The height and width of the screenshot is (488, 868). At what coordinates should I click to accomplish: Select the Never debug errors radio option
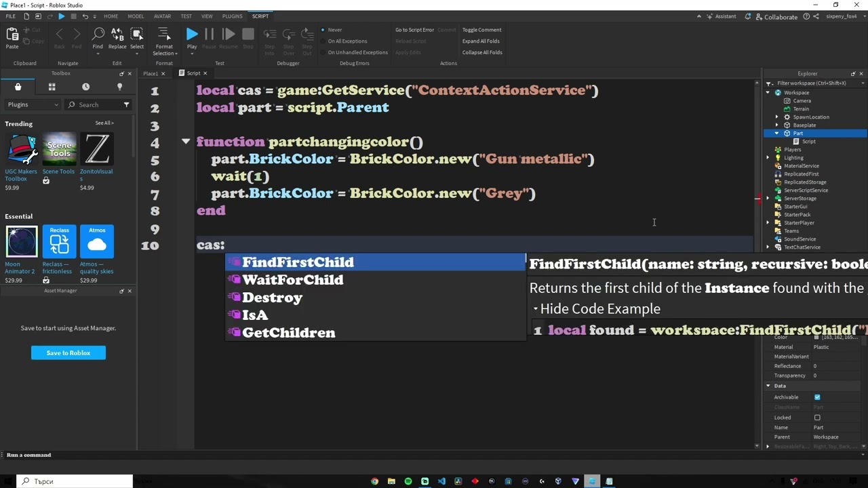tap(323, 30)
